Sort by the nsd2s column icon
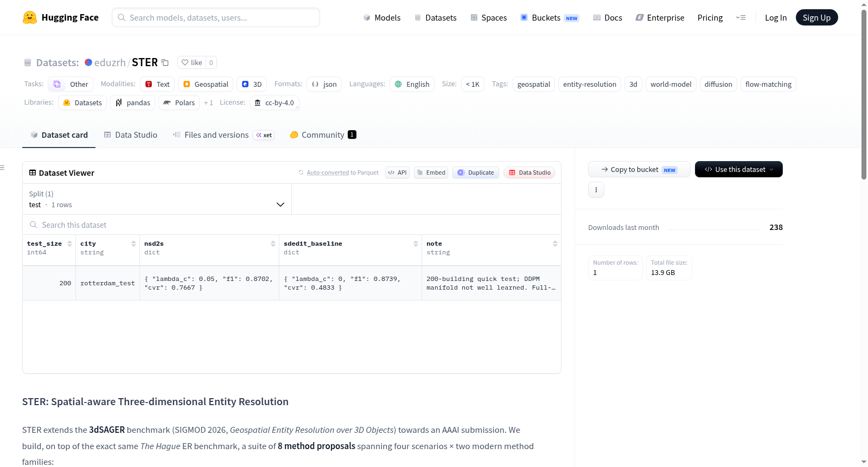 (x=273, y=244)
